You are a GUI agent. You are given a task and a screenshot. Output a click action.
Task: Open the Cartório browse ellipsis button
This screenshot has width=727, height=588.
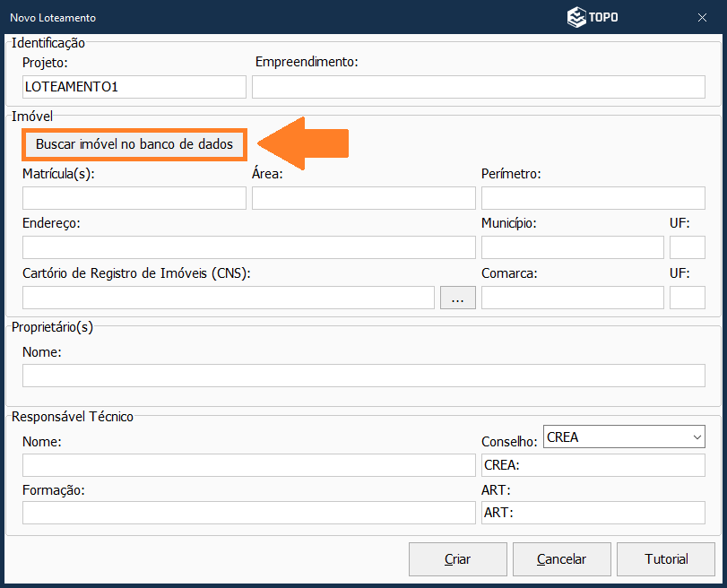point(458,298)
